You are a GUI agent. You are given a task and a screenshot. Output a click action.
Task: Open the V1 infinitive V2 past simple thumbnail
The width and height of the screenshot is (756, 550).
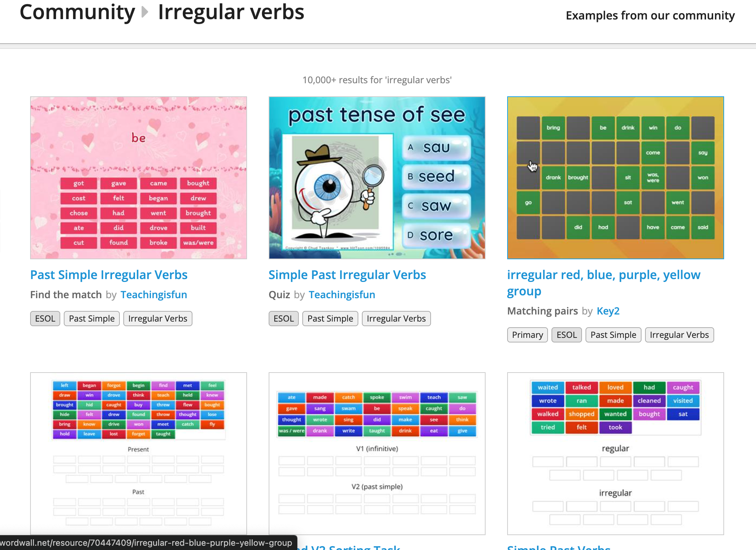tap(377, 453)
